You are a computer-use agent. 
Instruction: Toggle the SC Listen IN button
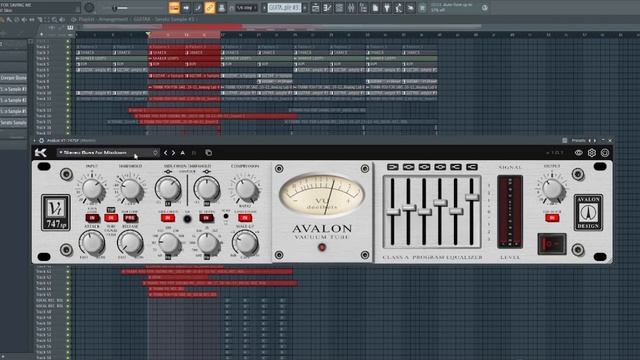tap(206, 218)
